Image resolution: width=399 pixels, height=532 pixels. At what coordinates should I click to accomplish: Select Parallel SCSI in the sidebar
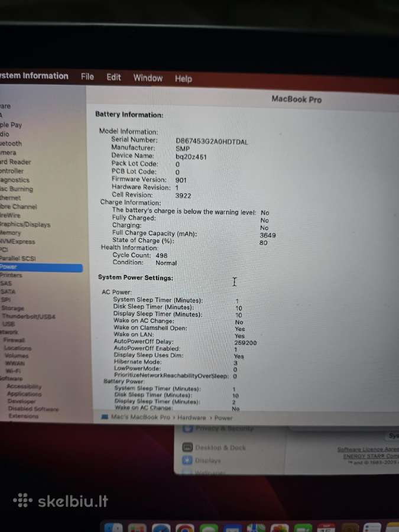[x=18, y=258]
